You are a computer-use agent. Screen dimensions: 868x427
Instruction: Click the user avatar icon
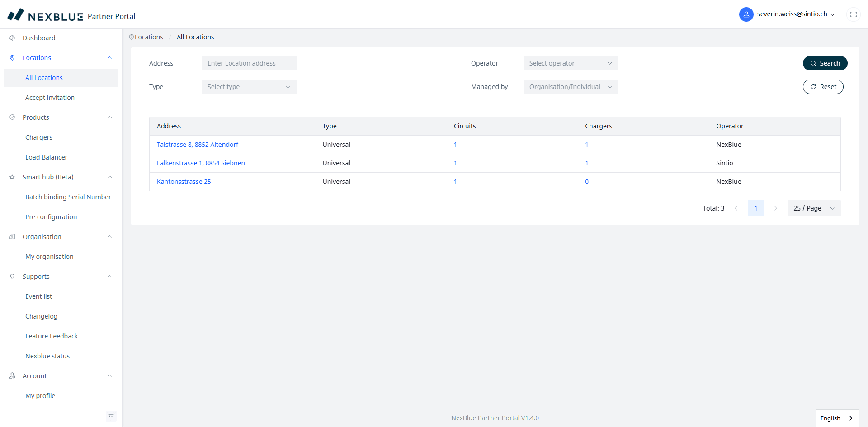click(746, 14)
